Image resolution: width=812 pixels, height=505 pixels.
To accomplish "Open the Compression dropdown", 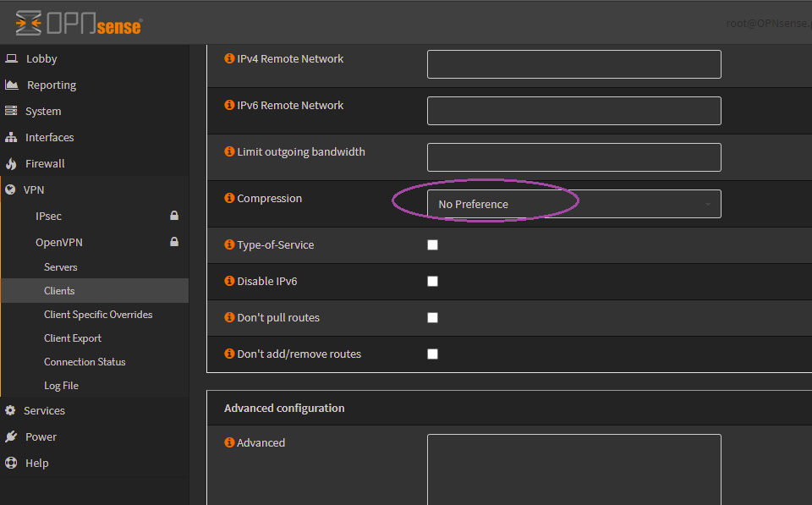I will tap(573, 204).
